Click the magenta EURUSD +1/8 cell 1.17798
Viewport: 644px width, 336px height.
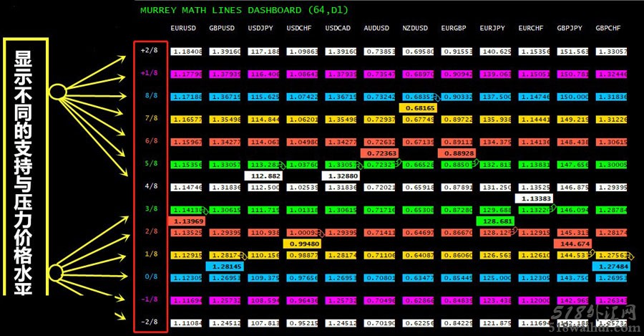coord(186,75)
